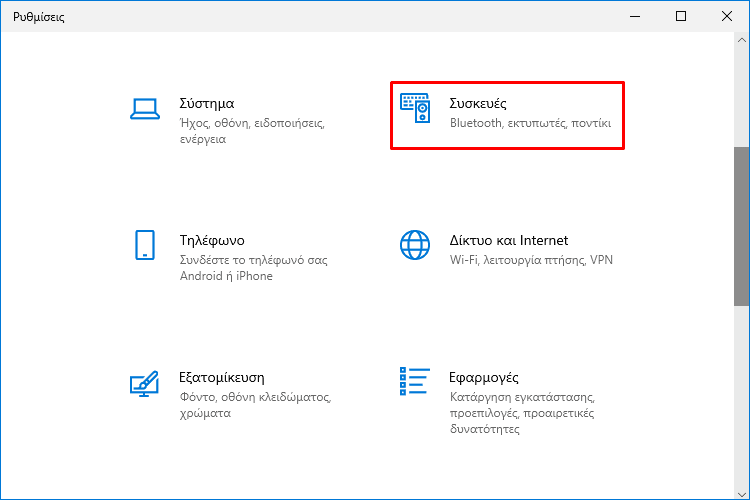Open the Δίκτυο και Internet title
Image resolution: width=750 pixels, height=500 pixels.
click(509, 240)
